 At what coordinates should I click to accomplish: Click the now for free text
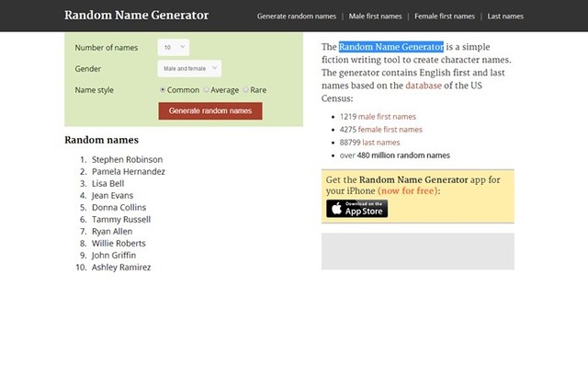click(x=408, y=190)
